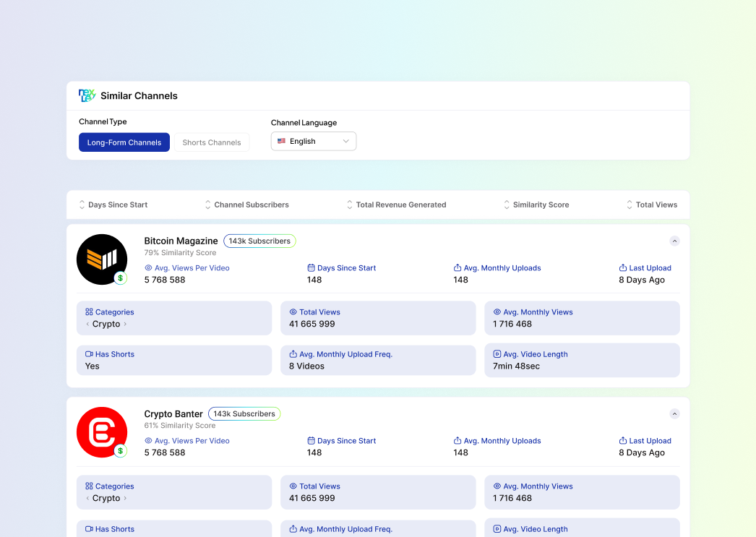The height and width of the screenshot is (537, 756).
Task: Sort results by Days Since Start
Action: (x=113, y=205)
